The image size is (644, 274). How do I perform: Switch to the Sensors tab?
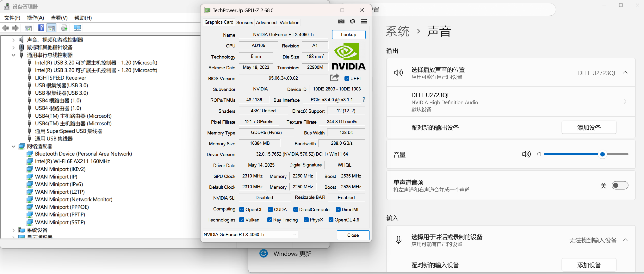[245, 23]
